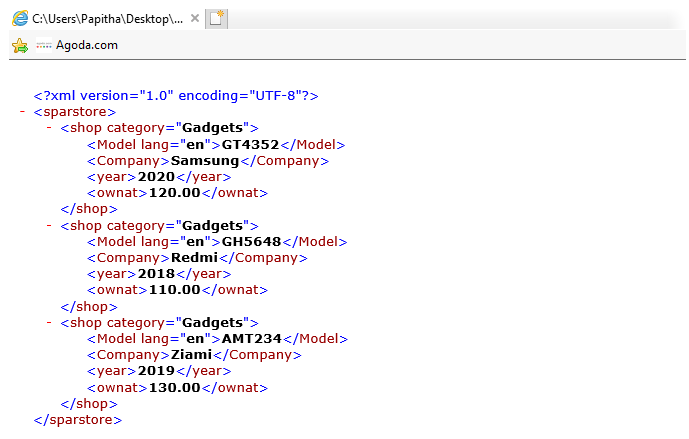Collapse the shop node containing Samsung
Screen dimensions: 689x439
[x=50, y=128]
